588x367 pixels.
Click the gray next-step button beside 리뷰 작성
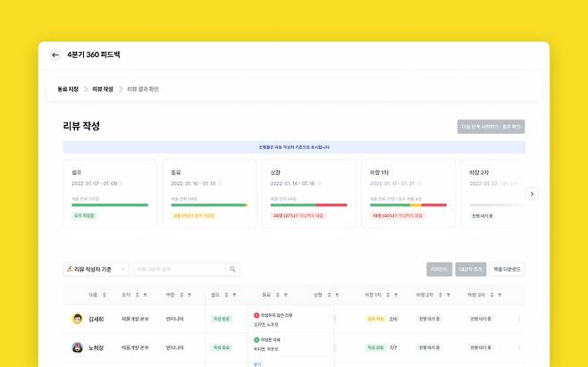(491, 127)
